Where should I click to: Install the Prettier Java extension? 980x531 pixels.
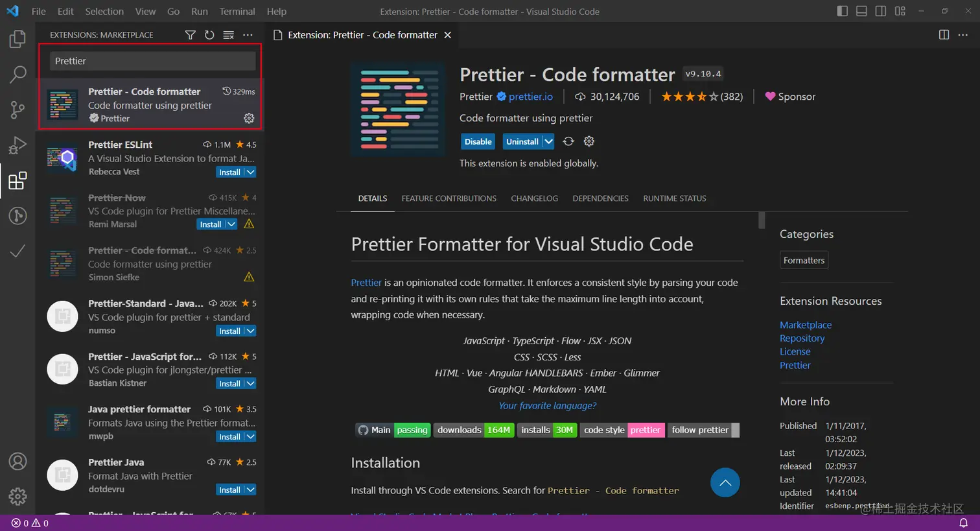tap(229, 490)
